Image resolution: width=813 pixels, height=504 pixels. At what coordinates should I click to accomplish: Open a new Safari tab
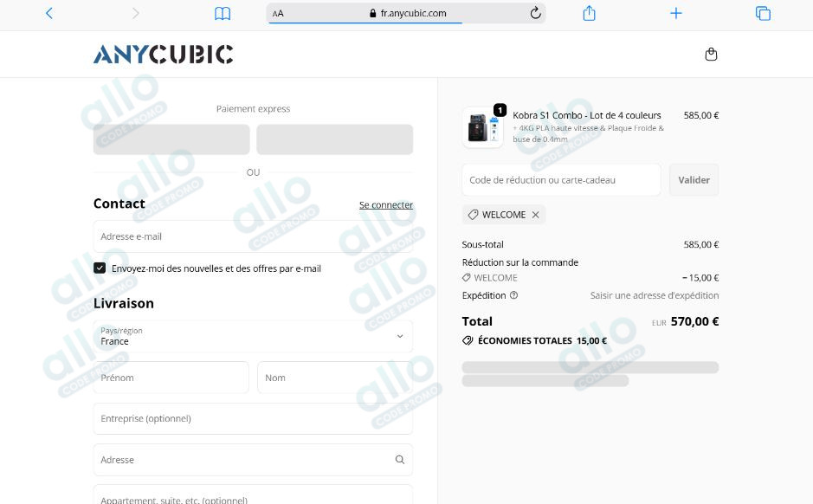point(675,13)
